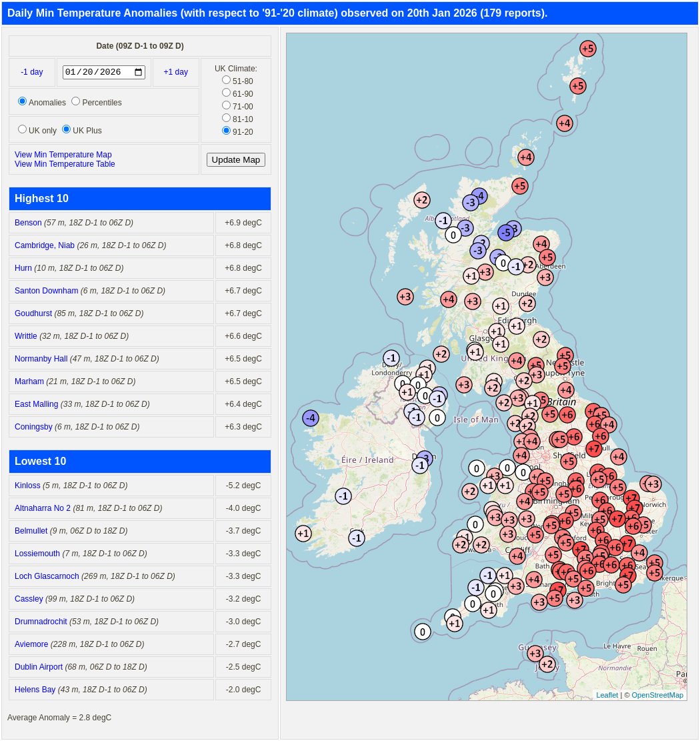Open the OpenStreetMap attribution link
Viewport: 700px width, 741px height.
click(x=657, y=695)
